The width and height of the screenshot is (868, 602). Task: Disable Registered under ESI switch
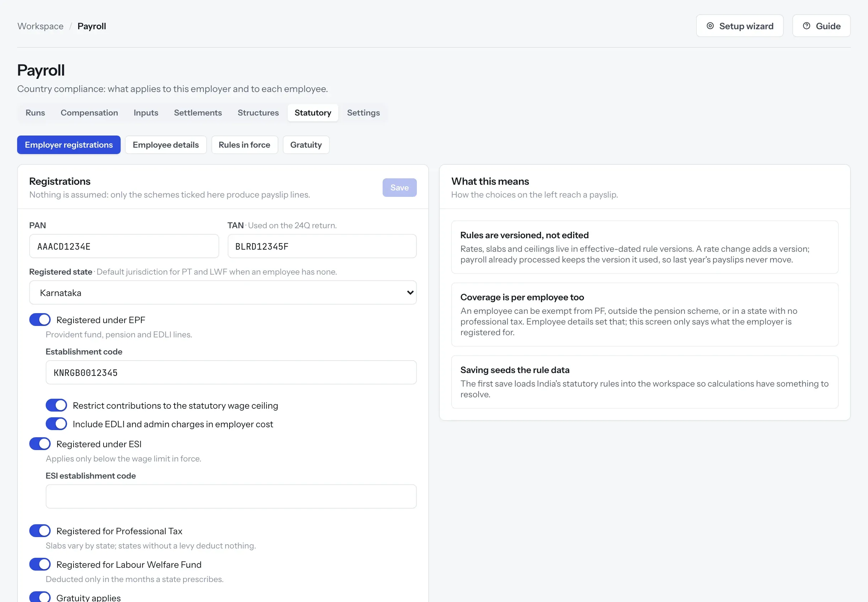(40, 444)
